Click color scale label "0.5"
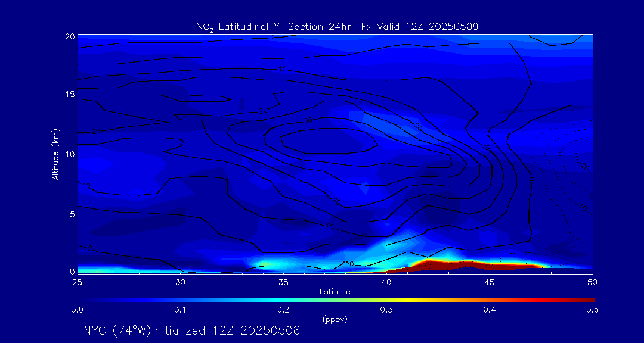644x343 pixels. click(593, 310)
